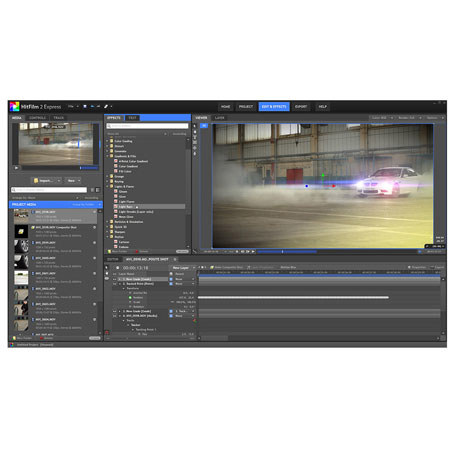Switch to the TRACK panel tab
Image resolution: width=450 pixels, height=450 pixels.
pyautogui.click(x=59, y=118)
